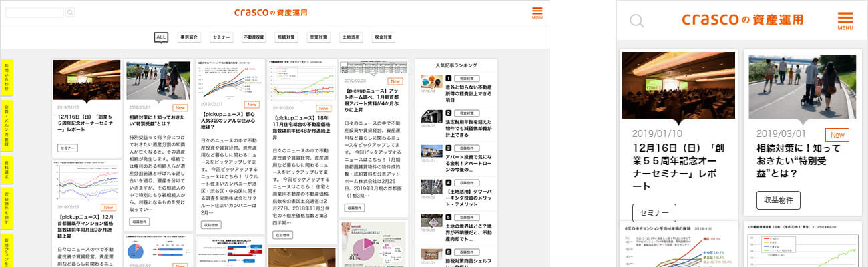Select the セミナー category filter
Viewport: 868px width, 267px height.
tap(222, 37)
